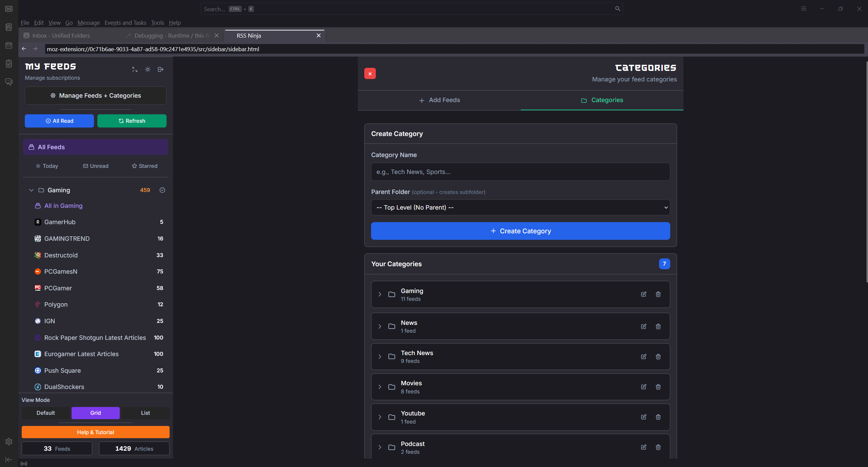Toggle the light/dark theme sun icon
The width and height of the screenshot is (868, 467).
coord(148,70)
